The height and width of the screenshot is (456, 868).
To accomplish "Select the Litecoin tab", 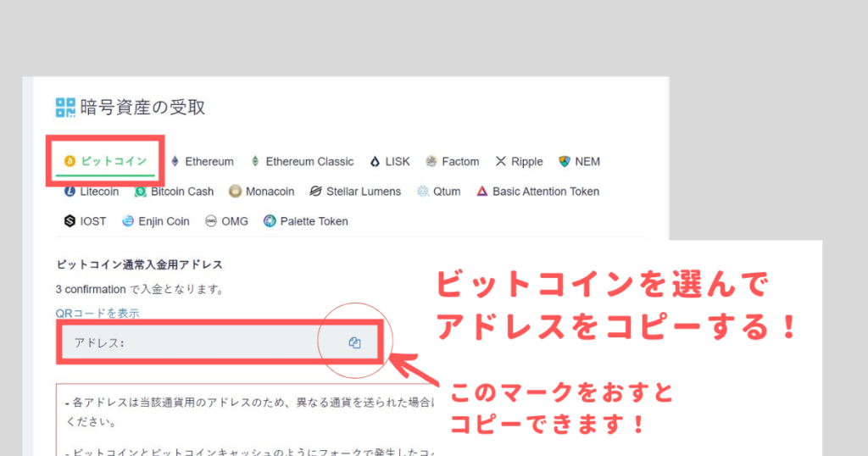I will tap(92, 192).
